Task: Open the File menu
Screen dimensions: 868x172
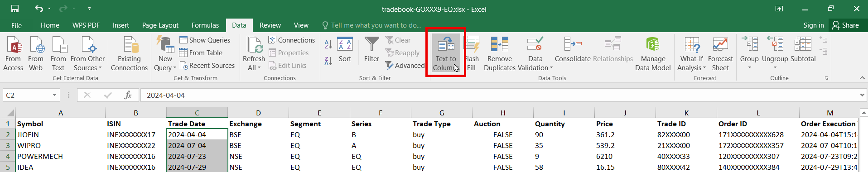Action: click(16, 25)
